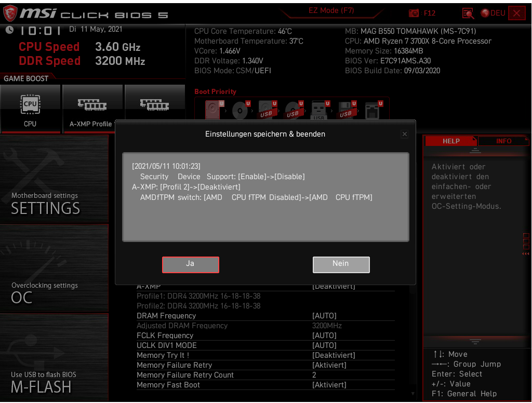Click the VCore: 1.466V reading
This screenshot has height=403, width=532.
click(217, 51)
